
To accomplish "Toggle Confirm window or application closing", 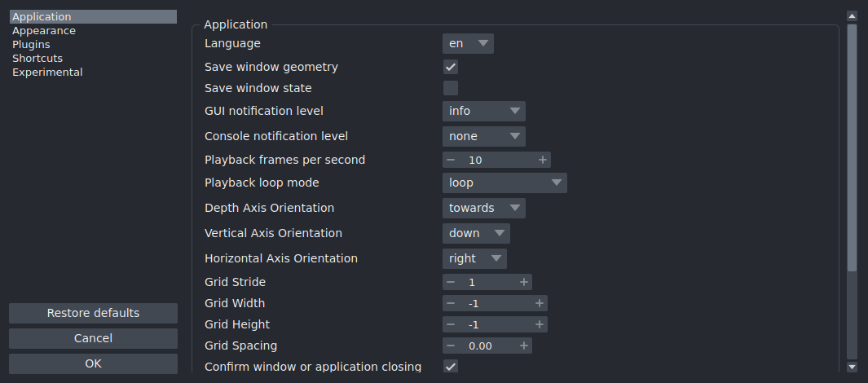I will 451,367.
